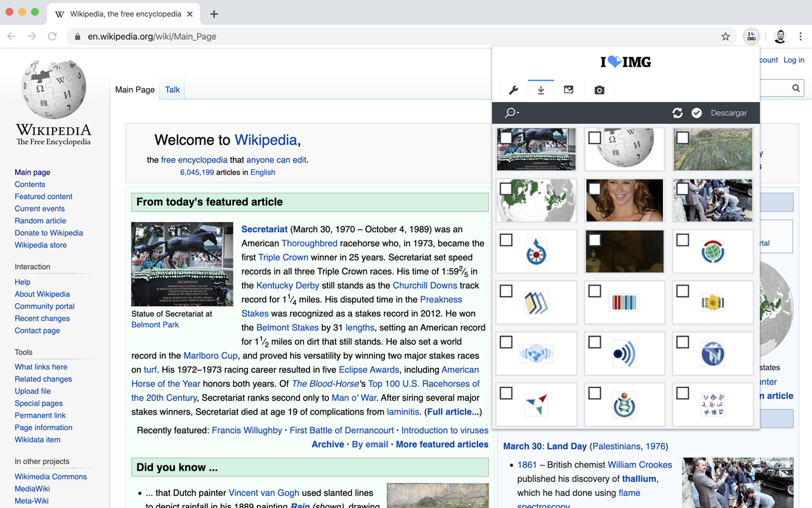Open the Chrome three-dot menu
This screenshot has width=812, height=508.
tap(801, 37)
